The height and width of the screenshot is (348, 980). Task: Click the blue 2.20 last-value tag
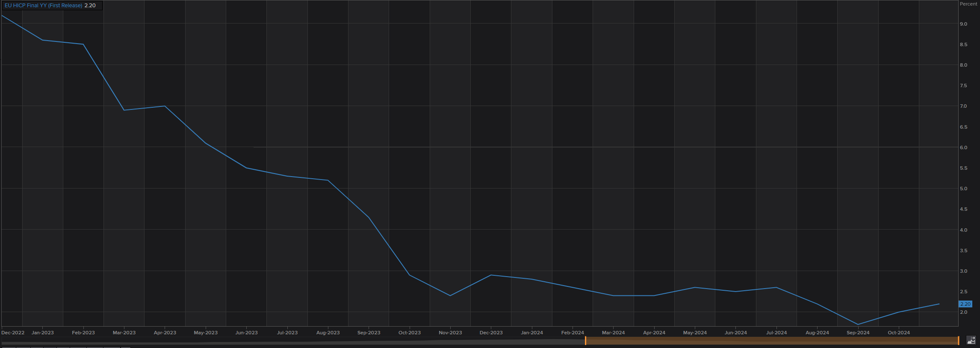point(965,304)
